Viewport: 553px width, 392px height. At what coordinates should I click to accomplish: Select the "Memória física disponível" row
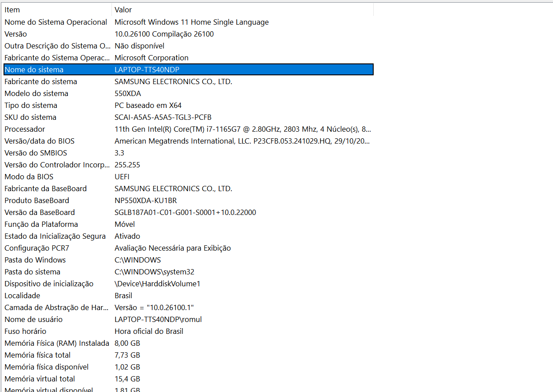click(189, 367)
